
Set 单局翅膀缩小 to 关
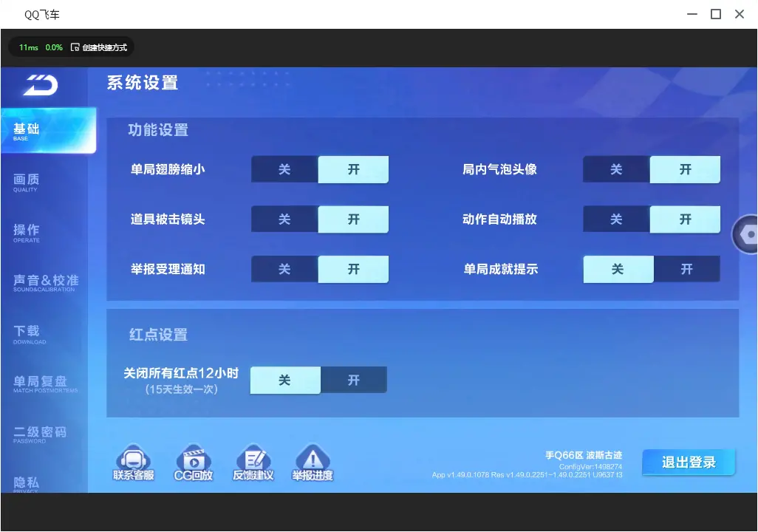coord(284,169)
